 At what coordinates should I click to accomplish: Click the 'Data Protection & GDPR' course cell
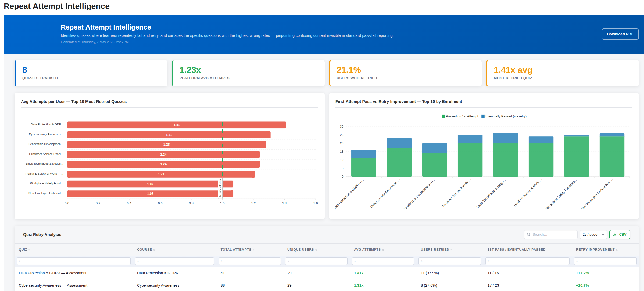coord(158,273)
